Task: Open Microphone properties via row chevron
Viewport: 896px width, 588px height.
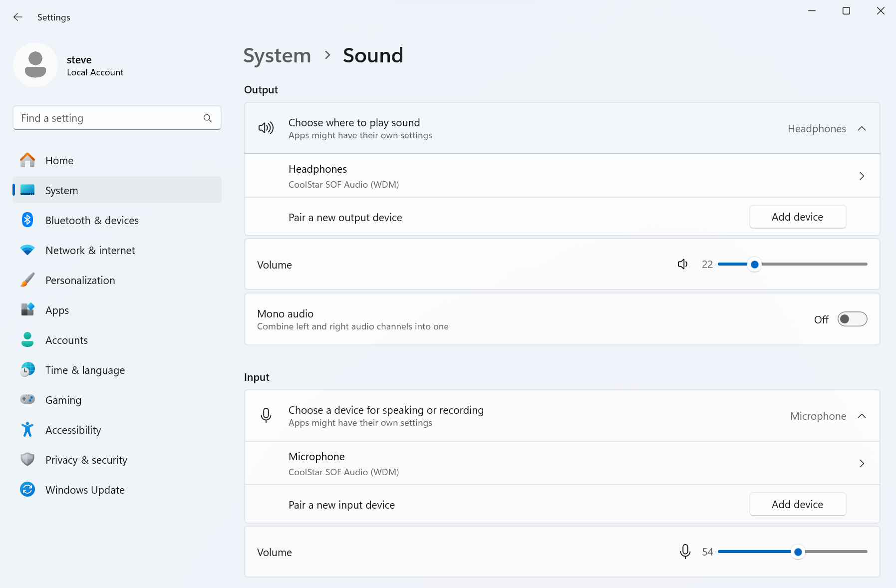Action: point(862,464)
